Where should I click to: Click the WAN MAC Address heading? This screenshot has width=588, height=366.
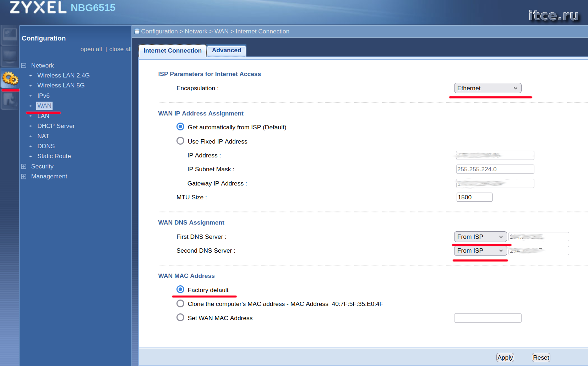tap(186, 276)
